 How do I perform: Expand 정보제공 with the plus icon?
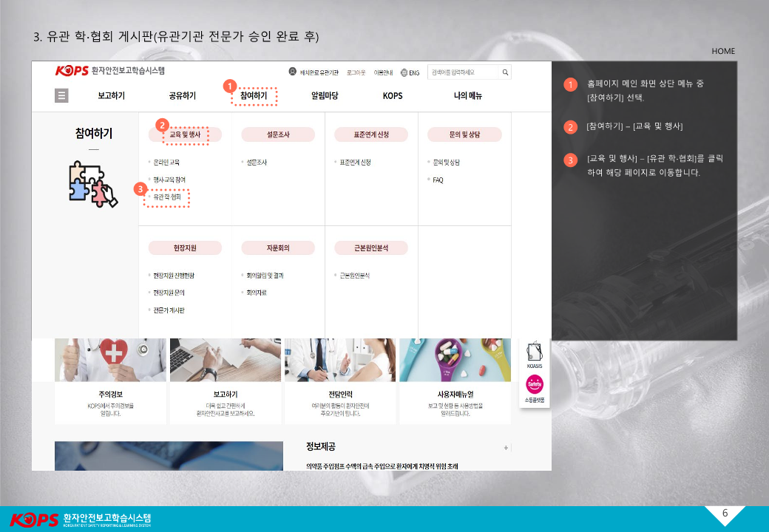(506, 448)
